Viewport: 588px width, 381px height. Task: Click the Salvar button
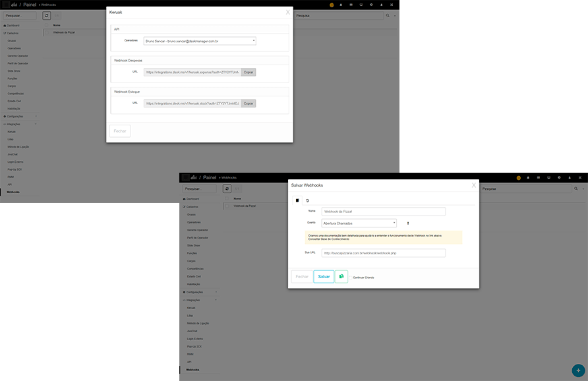point(324,277)
